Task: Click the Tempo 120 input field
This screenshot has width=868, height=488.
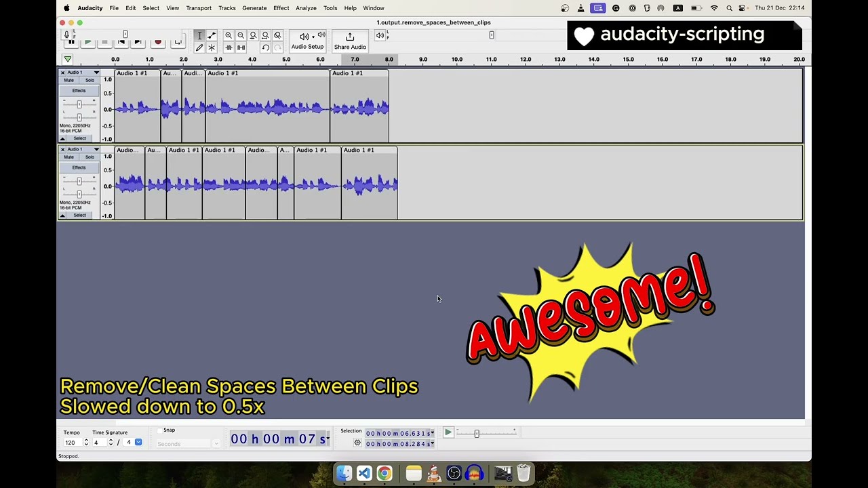Action: coord(72,443)
